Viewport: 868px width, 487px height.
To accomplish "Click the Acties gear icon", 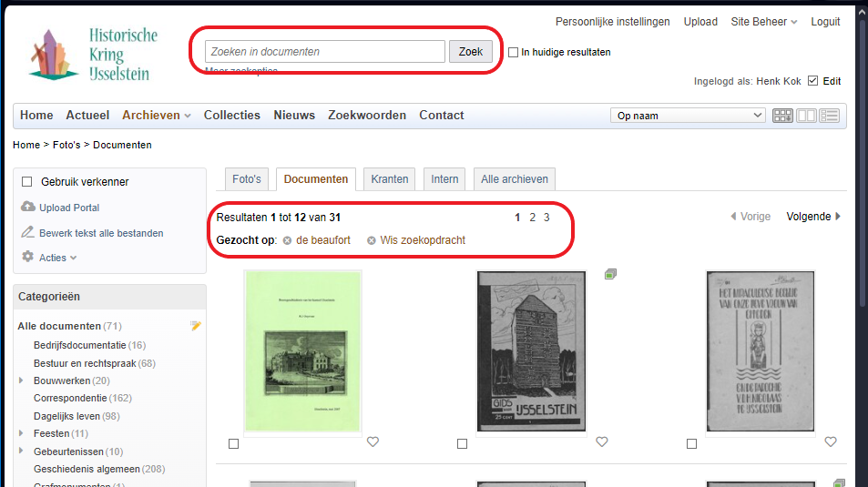I will pyautogui.click(x=27, y=257).
